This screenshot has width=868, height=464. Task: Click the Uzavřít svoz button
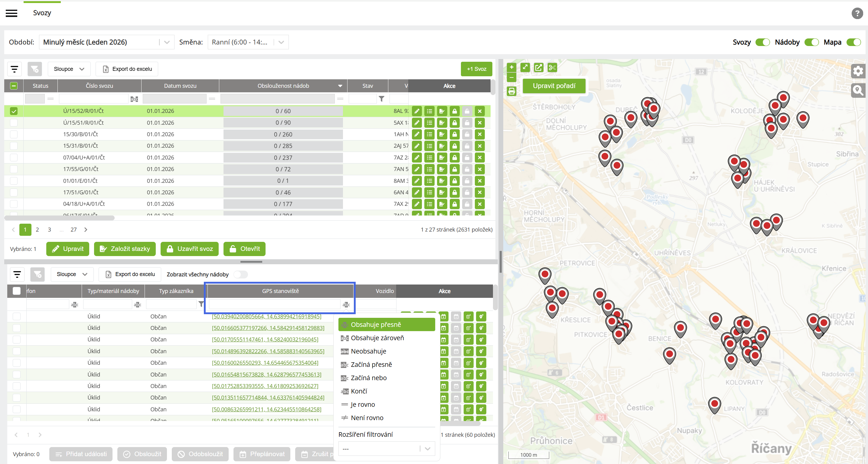pyautogui.click(x=190, y=249)
